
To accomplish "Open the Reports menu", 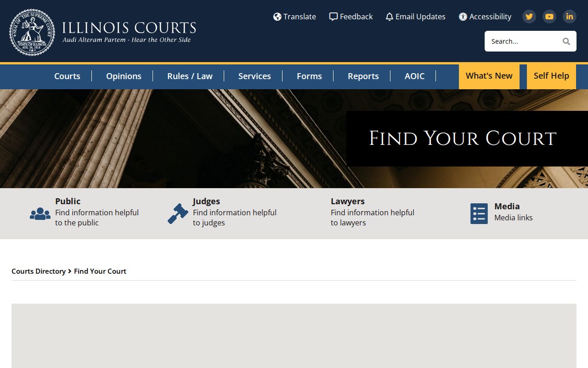I will [363, 76].
